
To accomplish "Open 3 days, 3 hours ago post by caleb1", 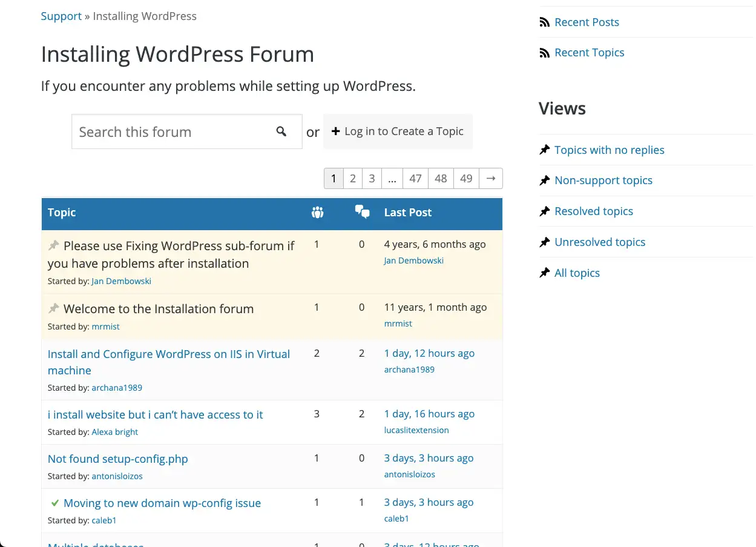I will tap(429, 502).
